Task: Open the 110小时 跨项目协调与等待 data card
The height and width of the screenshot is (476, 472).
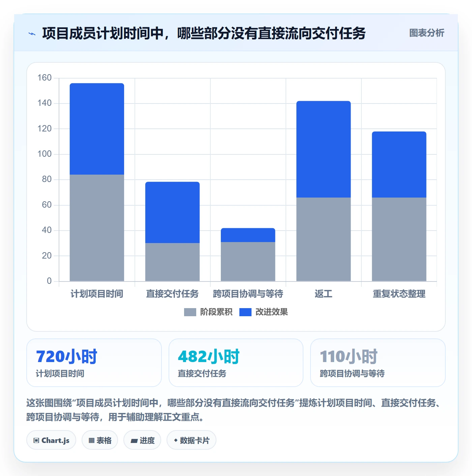Action: (x=378, y=363)
